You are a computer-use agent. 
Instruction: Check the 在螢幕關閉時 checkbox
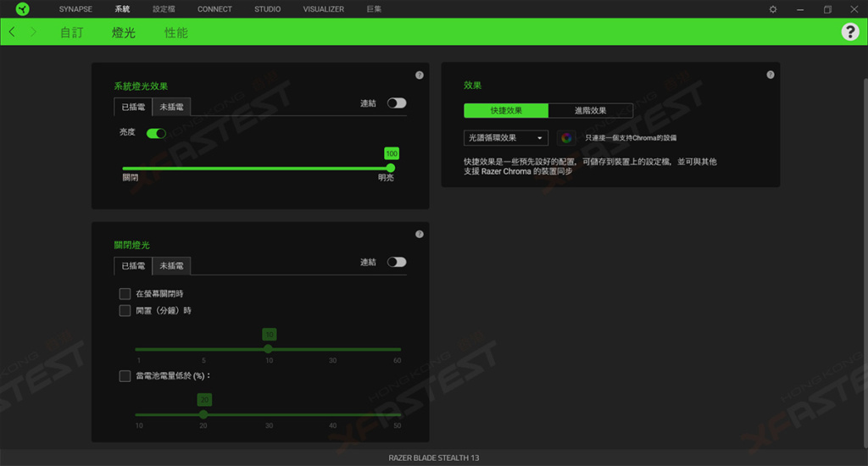tap(125, 293)
